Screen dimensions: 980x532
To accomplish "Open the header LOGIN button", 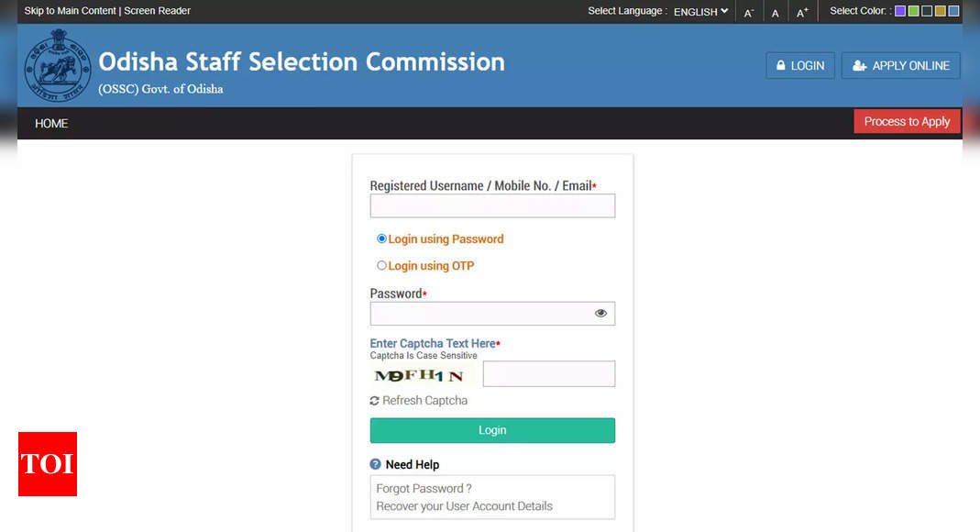I will [x=800, y=66].
